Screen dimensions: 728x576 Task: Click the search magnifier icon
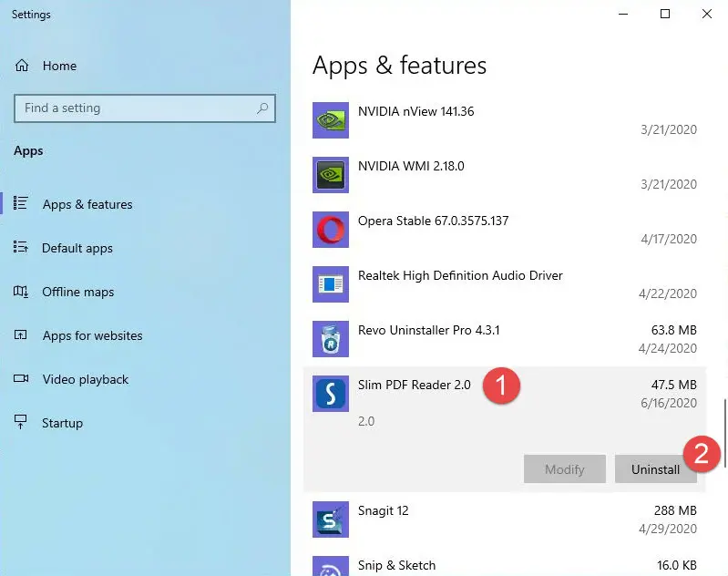coord(262,108)
